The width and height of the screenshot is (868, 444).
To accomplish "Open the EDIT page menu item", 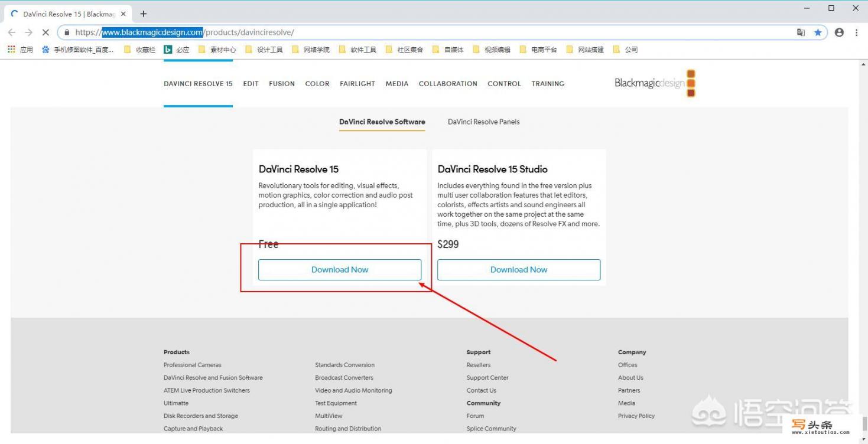I will click(x=251, y=84).
